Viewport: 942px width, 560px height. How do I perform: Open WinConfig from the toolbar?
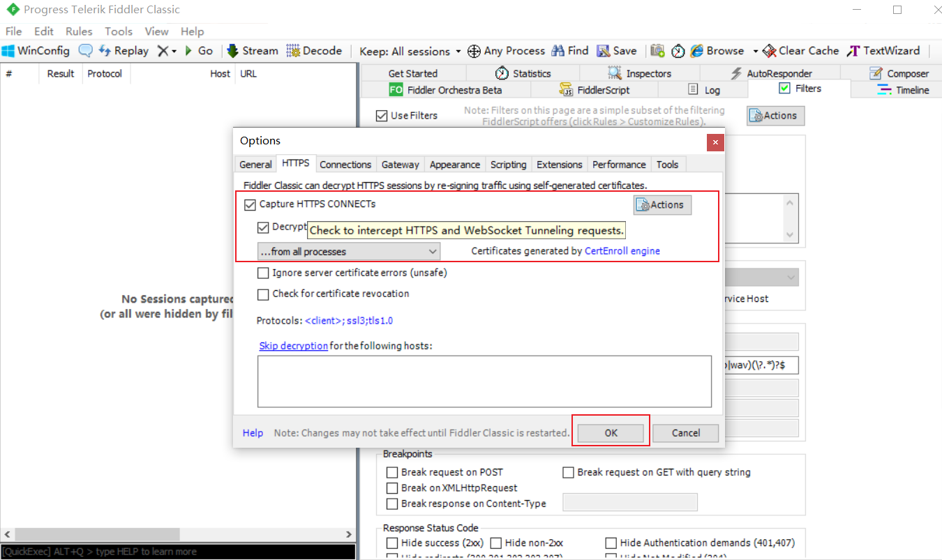36,51
